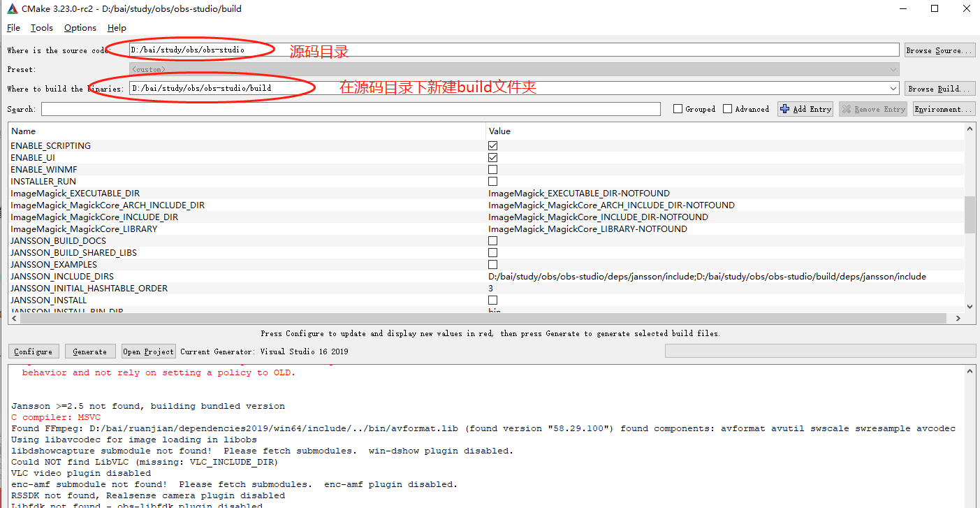Check JANSSON_BUILD_DOCS option

493,240
